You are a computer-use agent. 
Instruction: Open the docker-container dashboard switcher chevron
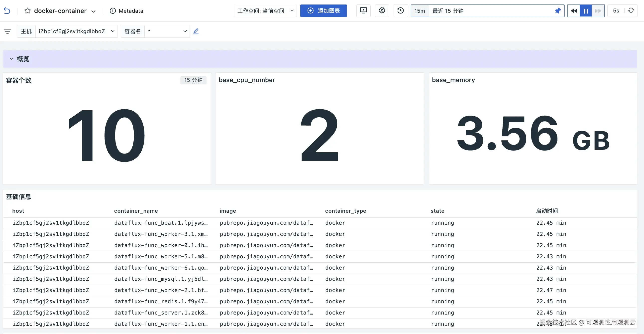(x=94, y=11)
